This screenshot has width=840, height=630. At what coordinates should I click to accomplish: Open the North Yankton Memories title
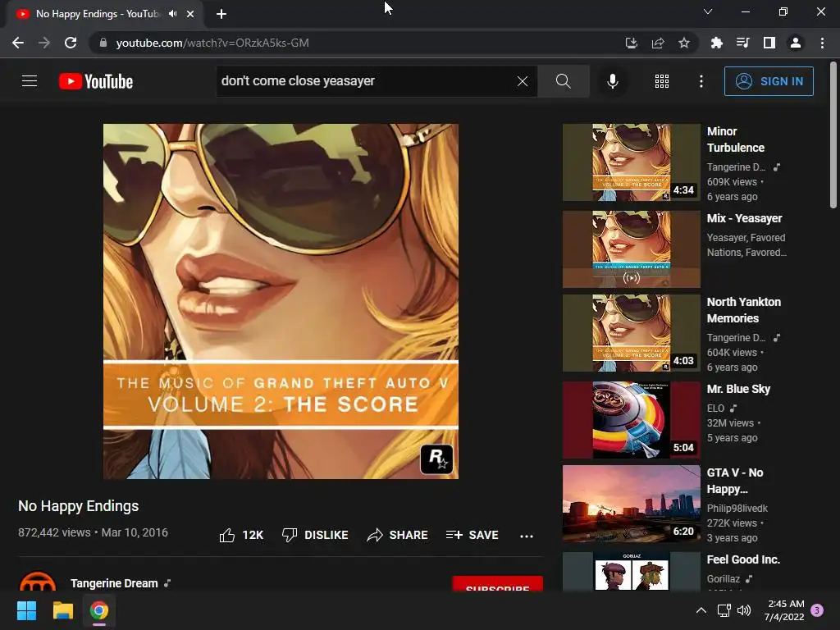743,309
